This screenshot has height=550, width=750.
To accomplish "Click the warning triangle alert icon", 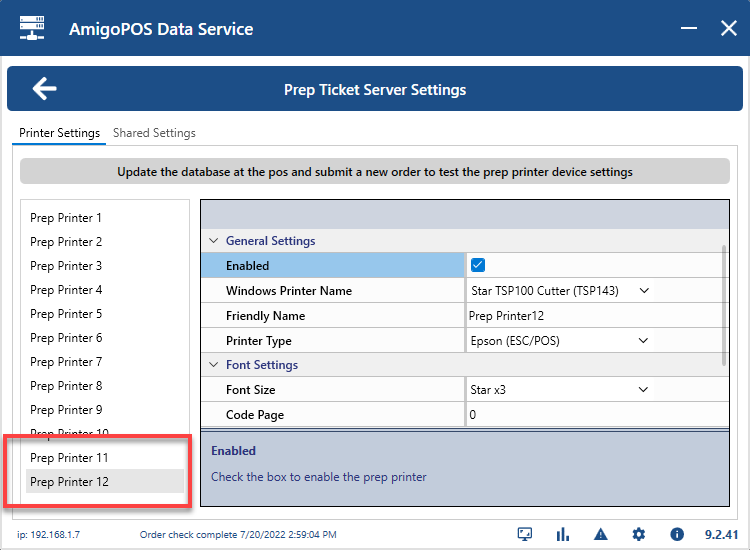I will tap(600, 534).
